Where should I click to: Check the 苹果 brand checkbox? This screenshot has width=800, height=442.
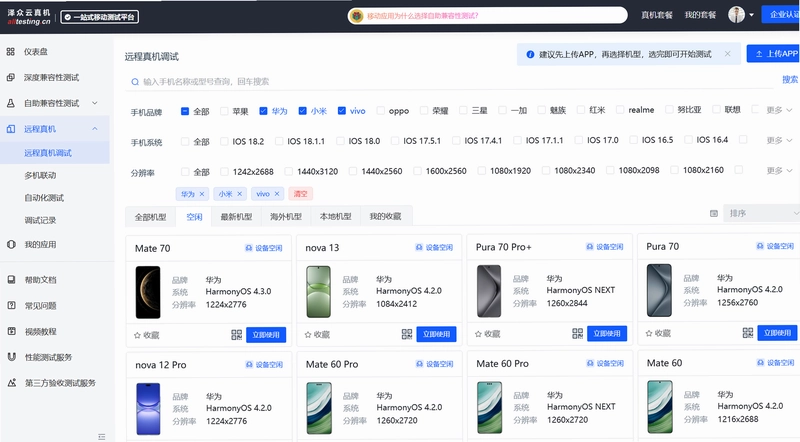coord(224,111)
